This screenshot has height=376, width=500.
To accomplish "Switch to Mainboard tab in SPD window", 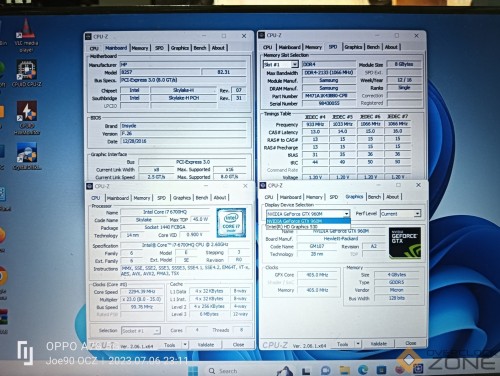I will [289, 47].
